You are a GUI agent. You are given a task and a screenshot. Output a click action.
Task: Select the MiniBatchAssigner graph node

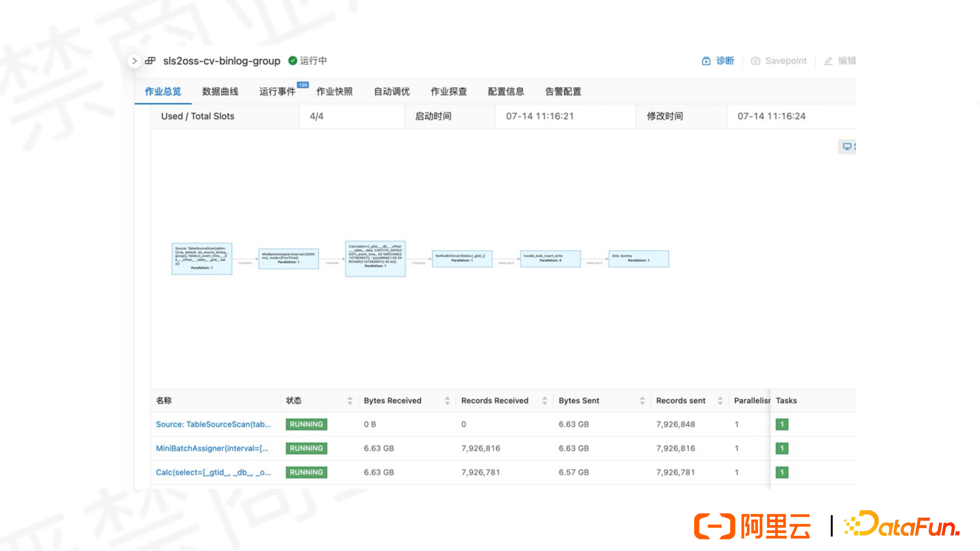(288, 259)
